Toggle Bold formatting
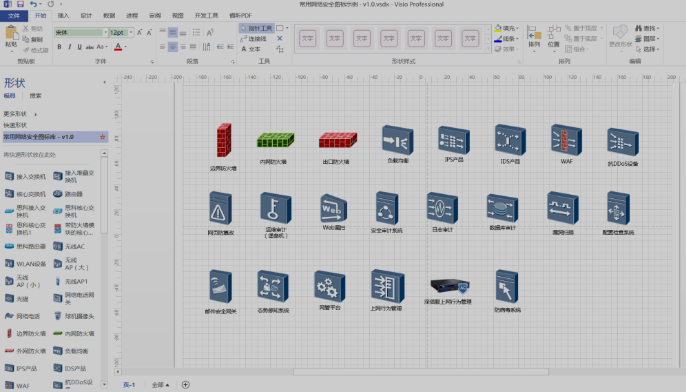The width and height of the screenshot is (686, 392). [60, 47]
